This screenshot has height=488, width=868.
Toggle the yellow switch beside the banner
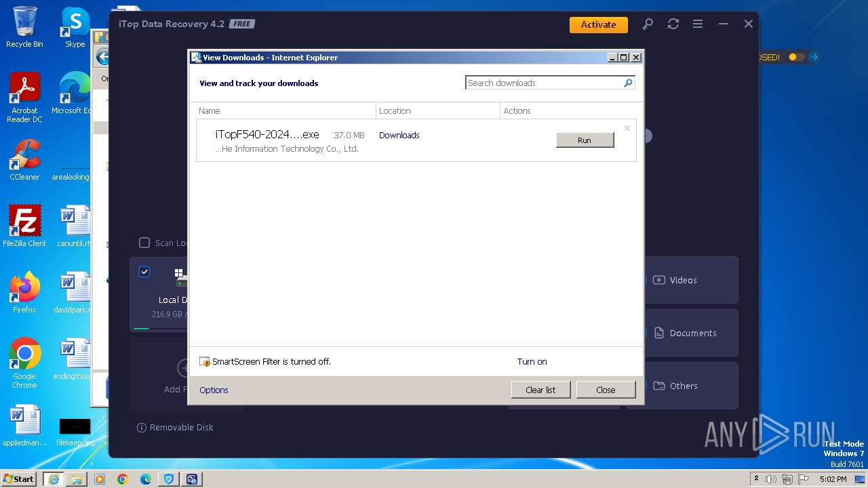click(x=796, y=57)
